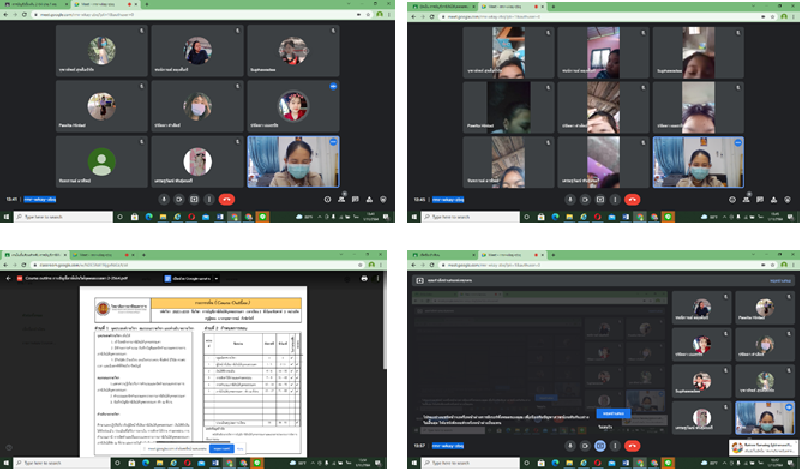The width and height of the screenshot is (800, 469).
Task: End call with red button in top-right Meet window
Action: coord(632,199)
